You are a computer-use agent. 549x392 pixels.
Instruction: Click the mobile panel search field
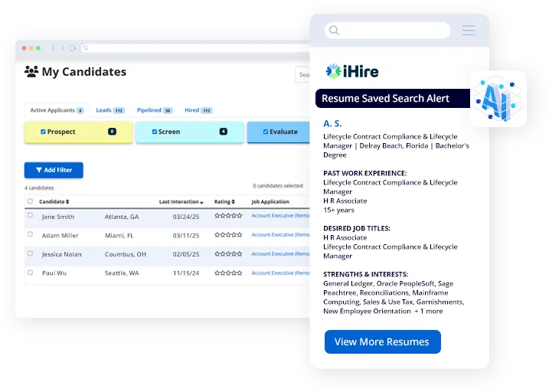click(387, 31)
